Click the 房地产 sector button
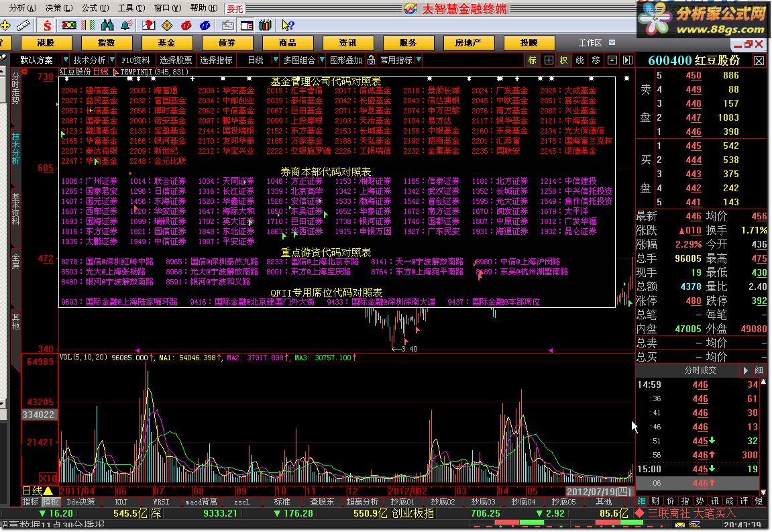This screenshot has width=772, height=532. click(x=468, y=43)
